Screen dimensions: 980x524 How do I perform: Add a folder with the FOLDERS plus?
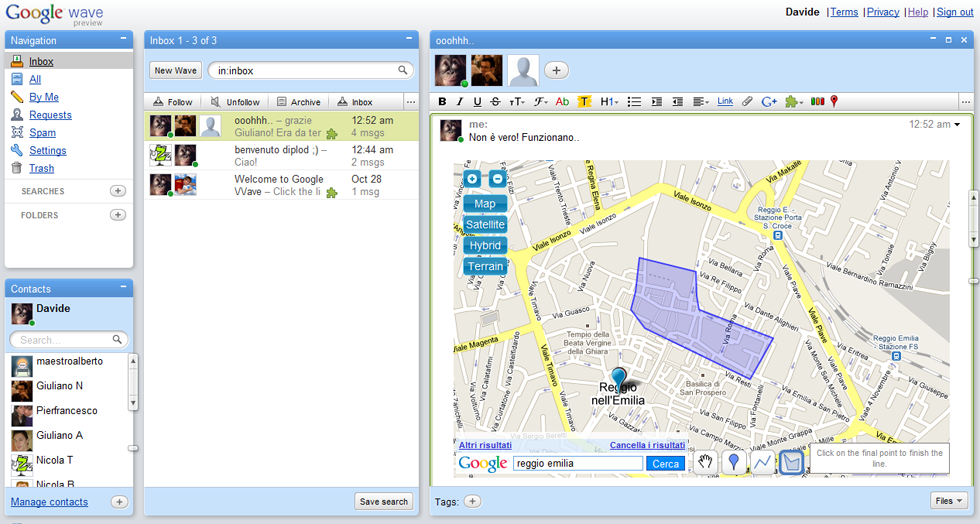click(118, 214)
